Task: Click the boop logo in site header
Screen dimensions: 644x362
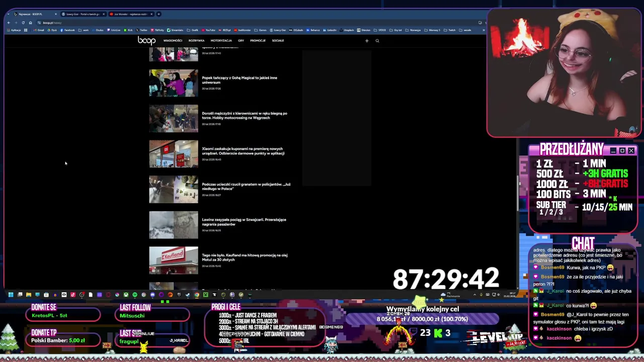Action: (x=146, y=40)
